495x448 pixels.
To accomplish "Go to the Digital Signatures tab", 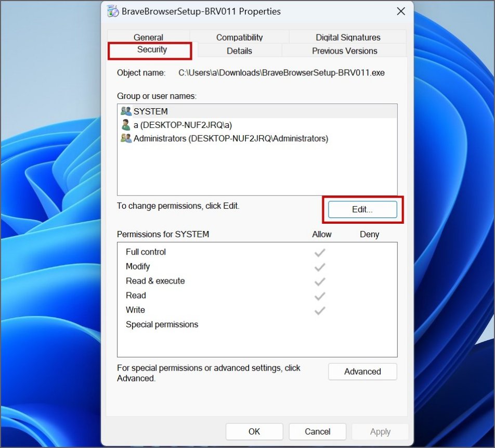I will (x=348, y=37).
